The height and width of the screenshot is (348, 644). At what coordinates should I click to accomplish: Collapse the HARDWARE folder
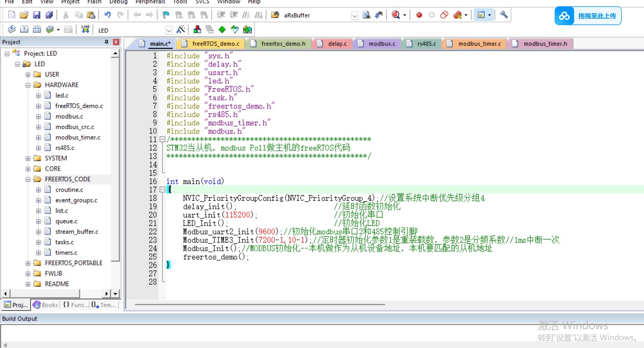pyautogui.click(x=28, y=85)
